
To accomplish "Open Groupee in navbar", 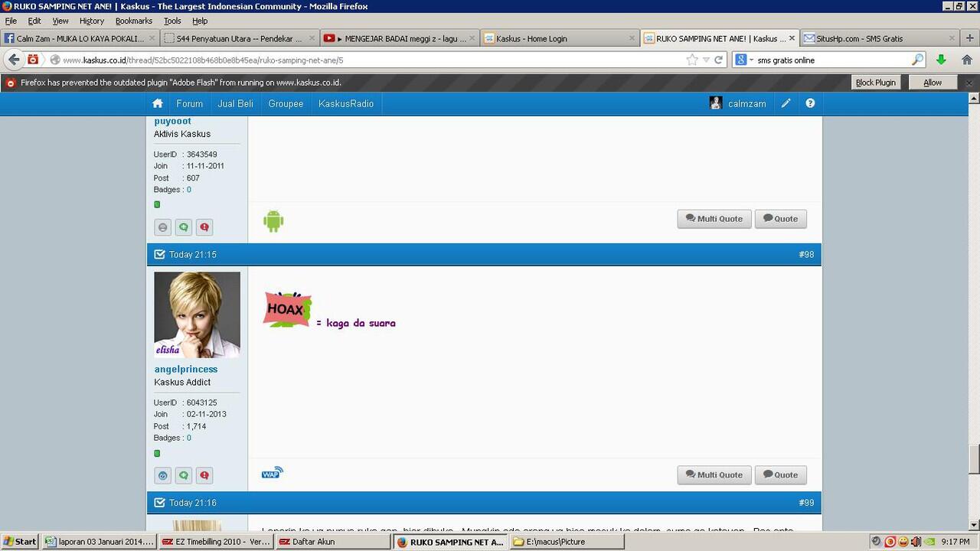I will point(286,103).
